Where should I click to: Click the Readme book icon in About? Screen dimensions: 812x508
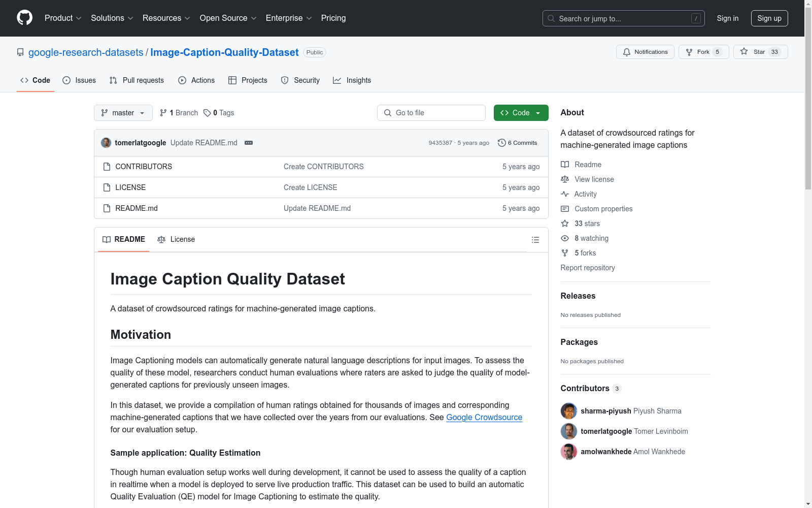tap(565, 165)
